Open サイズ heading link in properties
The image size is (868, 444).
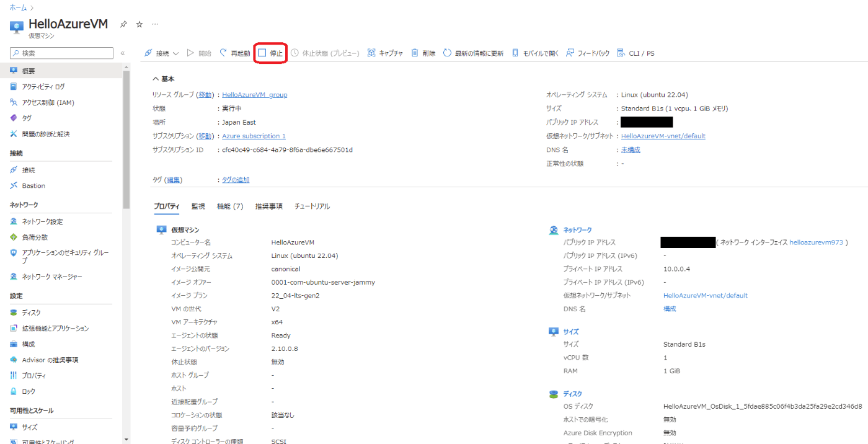pos(570,332)
